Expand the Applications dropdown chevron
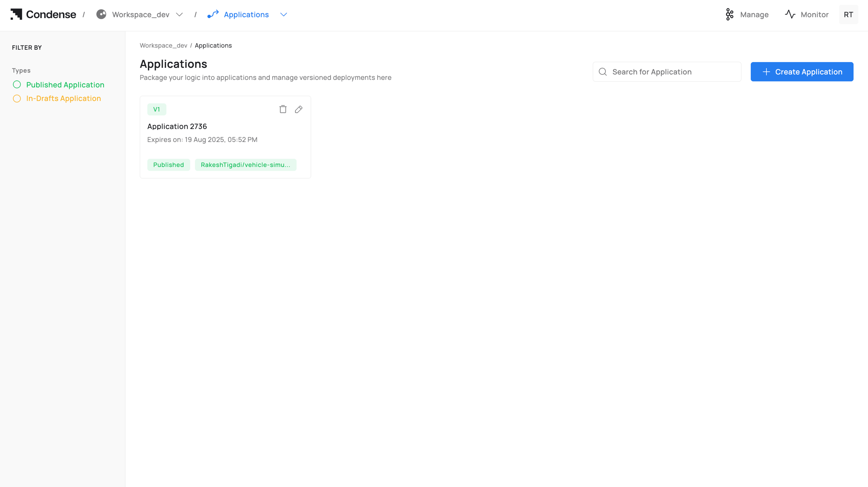The height and width of the screenshot is (487, 868). [284, 14]
